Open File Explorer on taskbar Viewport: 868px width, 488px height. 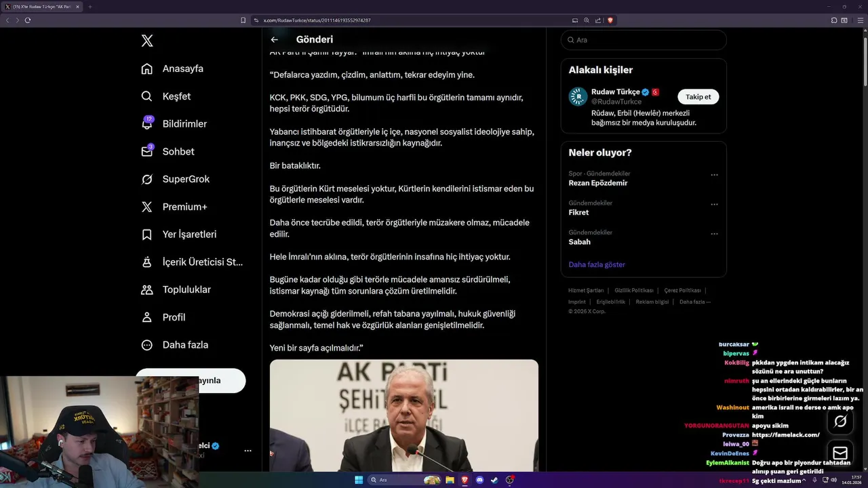(450, 480)
